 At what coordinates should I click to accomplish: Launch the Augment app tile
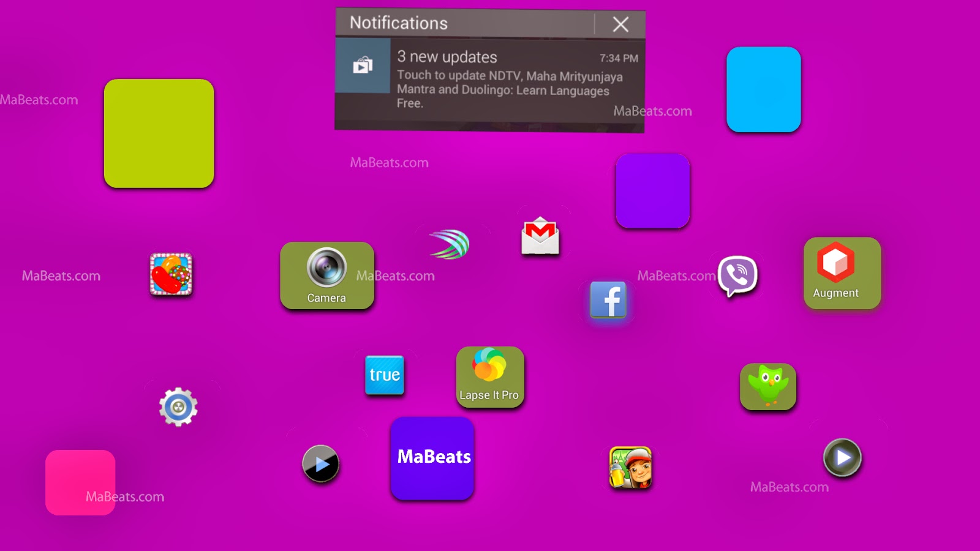(x=842, y=273)
